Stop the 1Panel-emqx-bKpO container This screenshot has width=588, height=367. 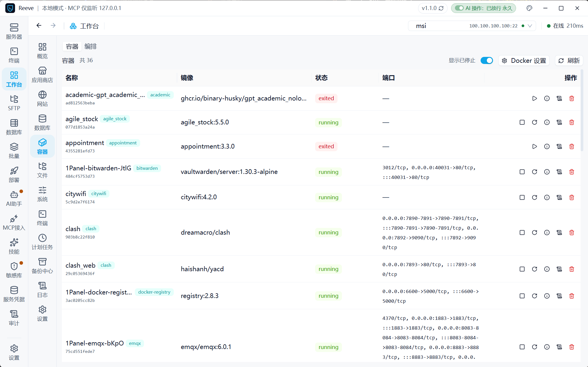(522, 347)
